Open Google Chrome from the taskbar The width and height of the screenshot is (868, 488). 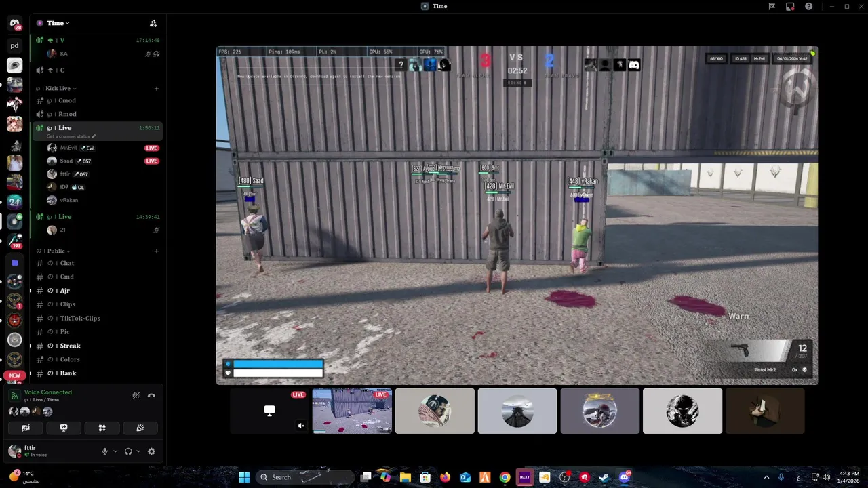[x=505, y=477]
